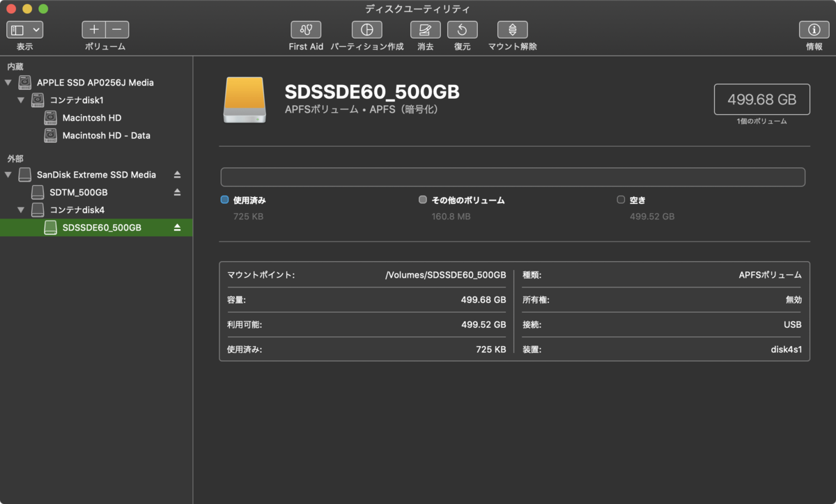Eject SanDisk Extreme SSD Media
836x504 pixels.
[177, 175]
